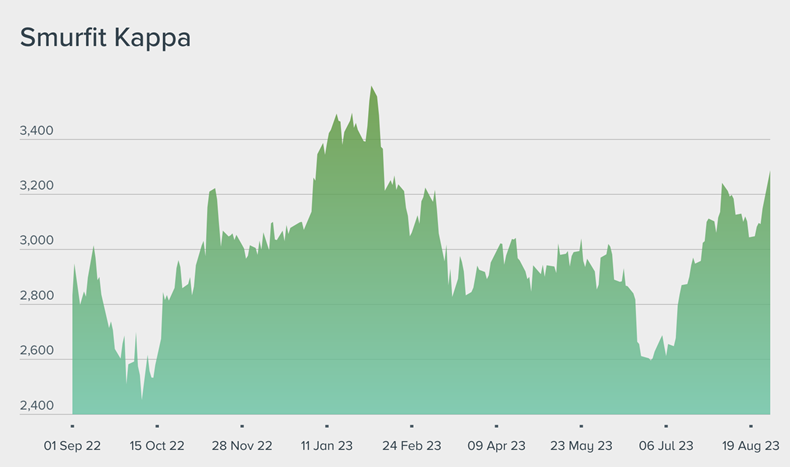Select the 28 Nov 22 date label
Screen dimensions: 790x467
point(241,445)
